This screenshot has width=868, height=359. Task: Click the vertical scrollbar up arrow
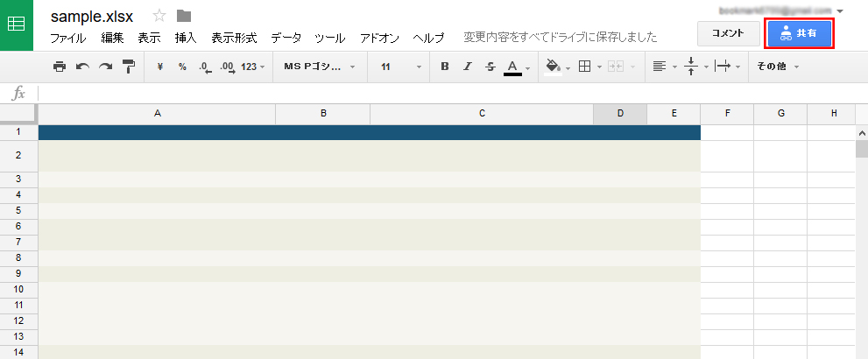[862, 133]
